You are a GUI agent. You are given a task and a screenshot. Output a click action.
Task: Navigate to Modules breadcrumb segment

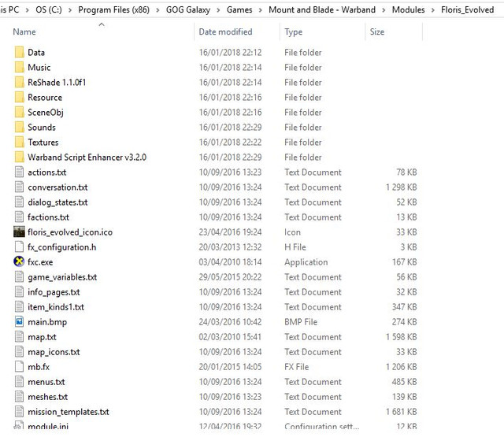click(x=408, y=10)
